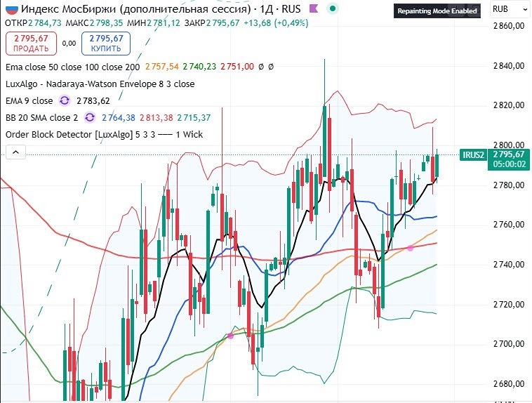Click the 2840,00 price scale label
Screen dimensions: 532x403
coord(509,65)
